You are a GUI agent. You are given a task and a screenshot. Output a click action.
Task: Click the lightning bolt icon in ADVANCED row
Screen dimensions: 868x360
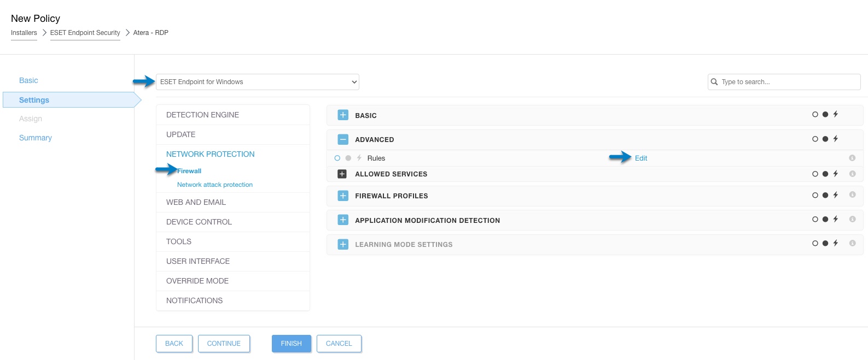[x=835, y=139]
